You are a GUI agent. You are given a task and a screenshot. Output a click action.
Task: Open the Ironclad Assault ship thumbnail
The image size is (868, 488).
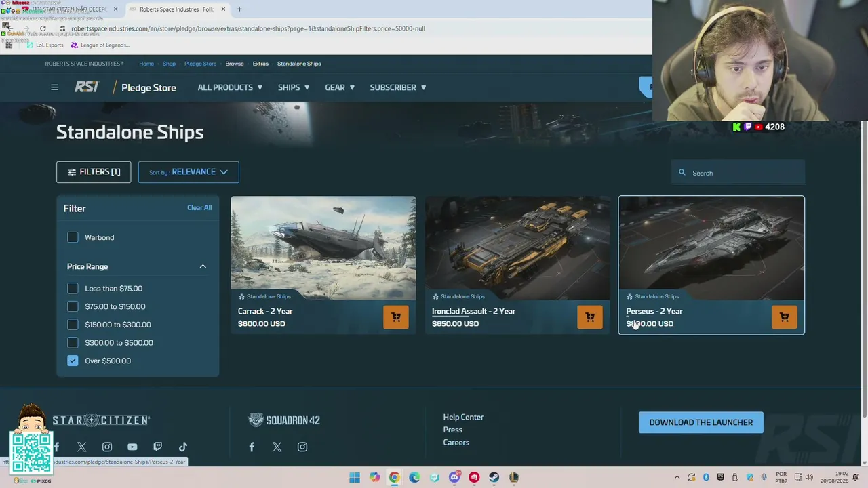pyautogui.click(x=517, y=248)
